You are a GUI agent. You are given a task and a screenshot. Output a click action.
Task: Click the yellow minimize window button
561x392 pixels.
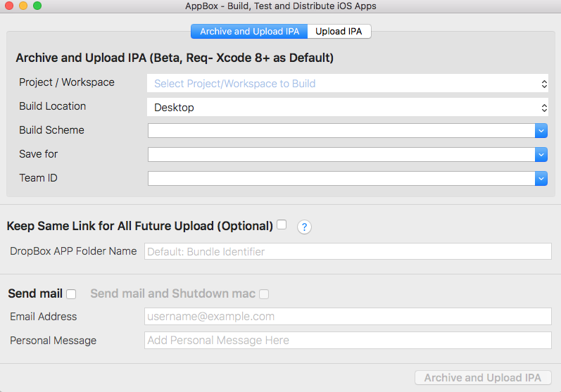point(23,6)
